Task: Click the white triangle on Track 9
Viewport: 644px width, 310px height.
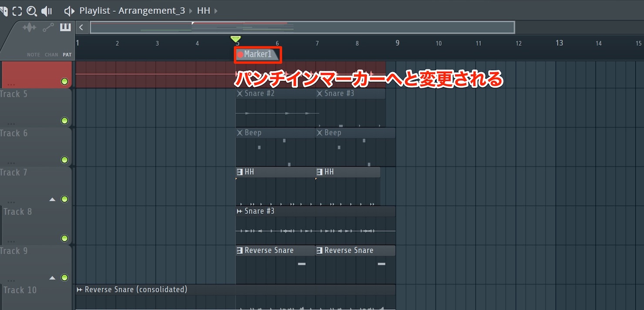Action: [52, 278]
